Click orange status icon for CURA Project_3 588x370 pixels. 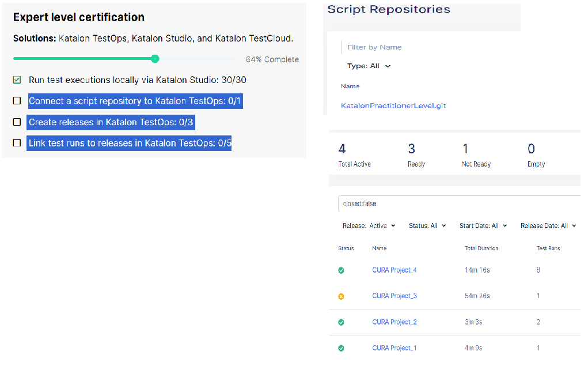[341, 296]
